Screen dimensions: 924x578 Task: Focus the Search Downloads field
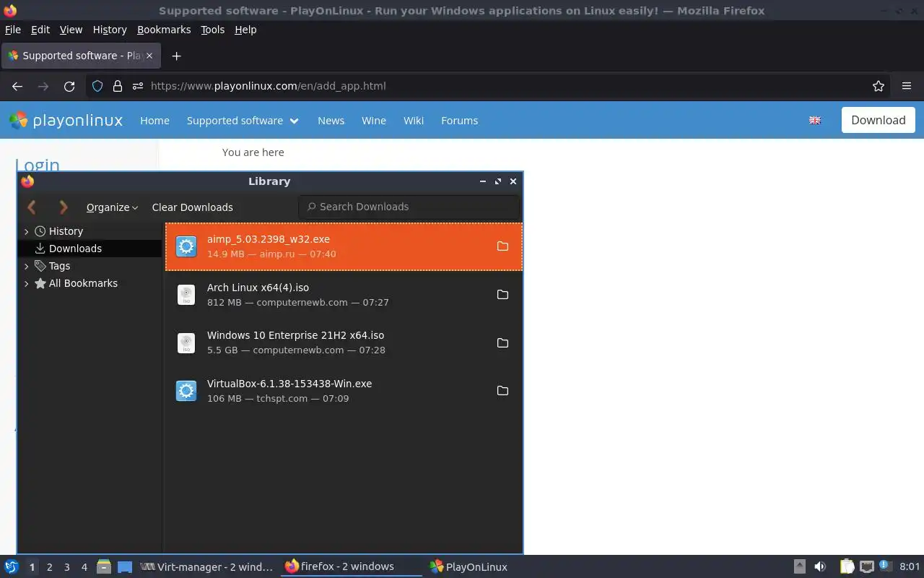(409, 207)
